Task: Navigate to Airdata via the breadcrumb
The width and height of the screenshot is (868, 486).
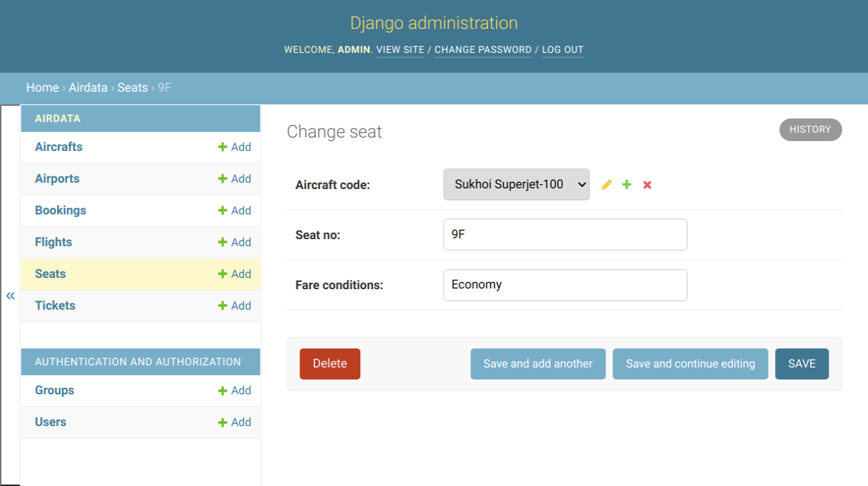Action: point(88,87)
